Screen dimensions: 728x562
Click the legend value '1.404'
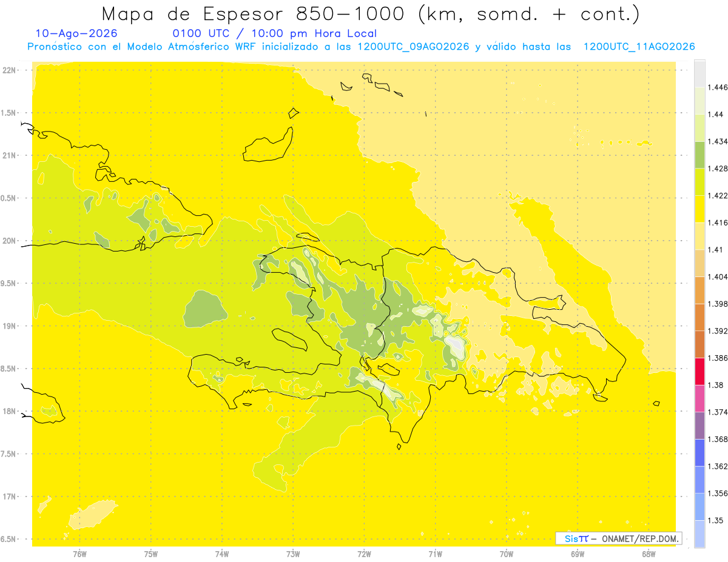point(718,276)
